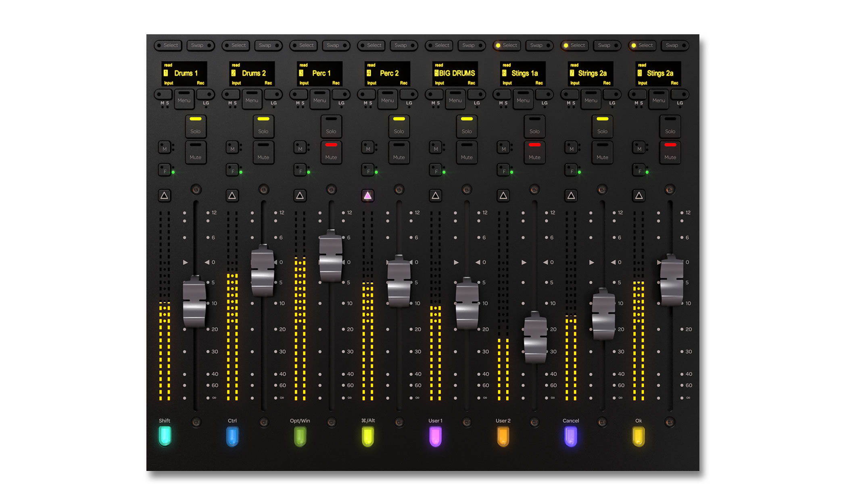Unmute the Perc 1 channel

331,152
